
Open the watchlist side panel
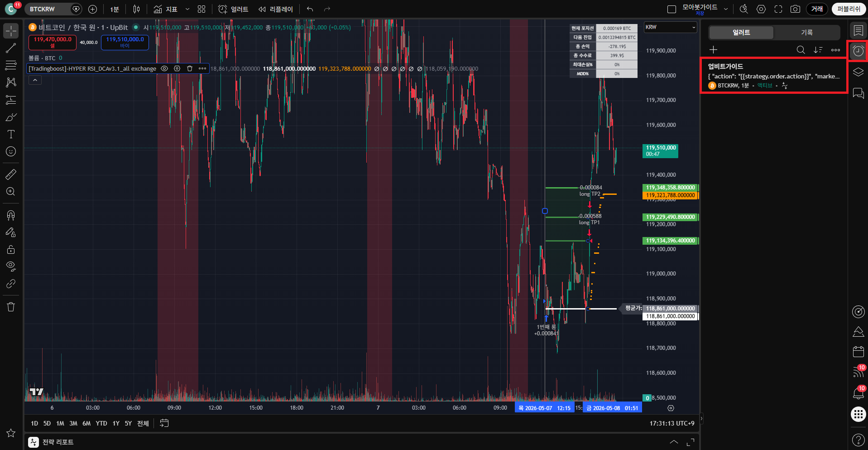(858, 30)
